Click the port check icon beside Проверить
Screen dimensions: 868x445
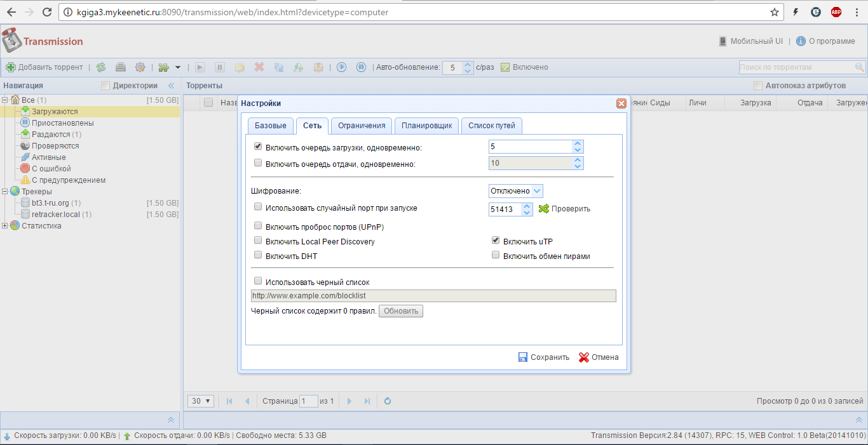pyautogui.click(x=543, y=209)
